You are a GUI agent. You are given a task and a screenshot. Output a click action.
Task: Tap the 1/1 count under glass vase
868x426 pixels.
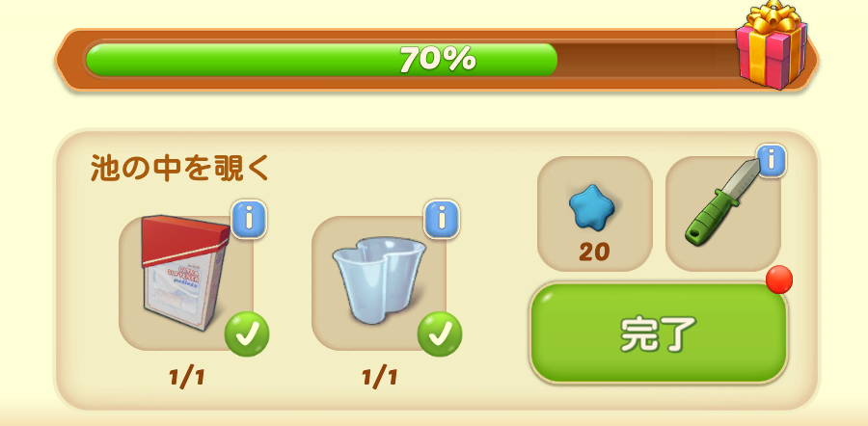pyautogui.click(x=380, y=378)
